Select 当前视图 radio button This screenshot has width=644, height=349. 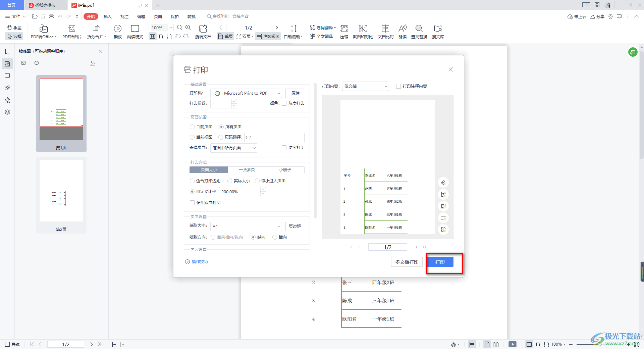192,137
